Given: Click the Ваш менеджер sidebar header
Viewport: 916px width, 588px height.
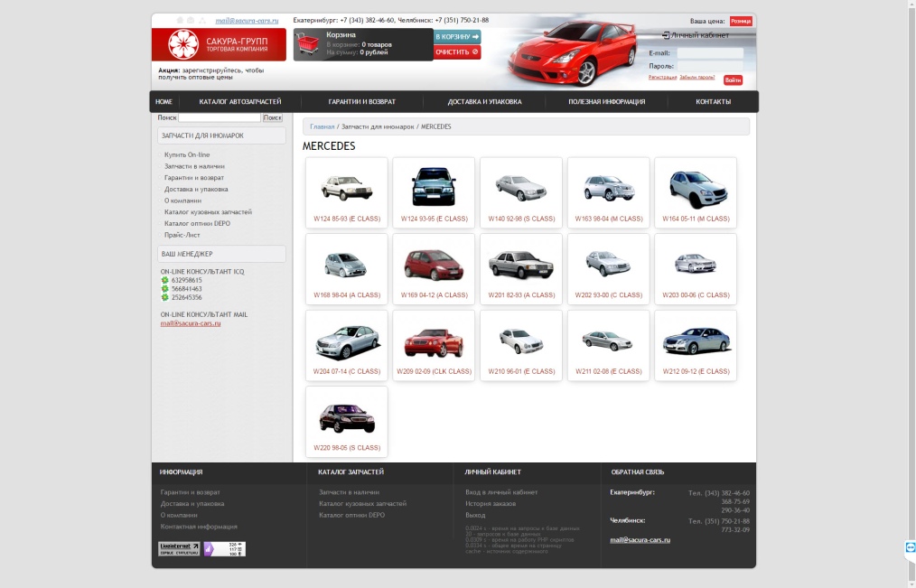Looking at the screenshot, I should tap(221, 254).
